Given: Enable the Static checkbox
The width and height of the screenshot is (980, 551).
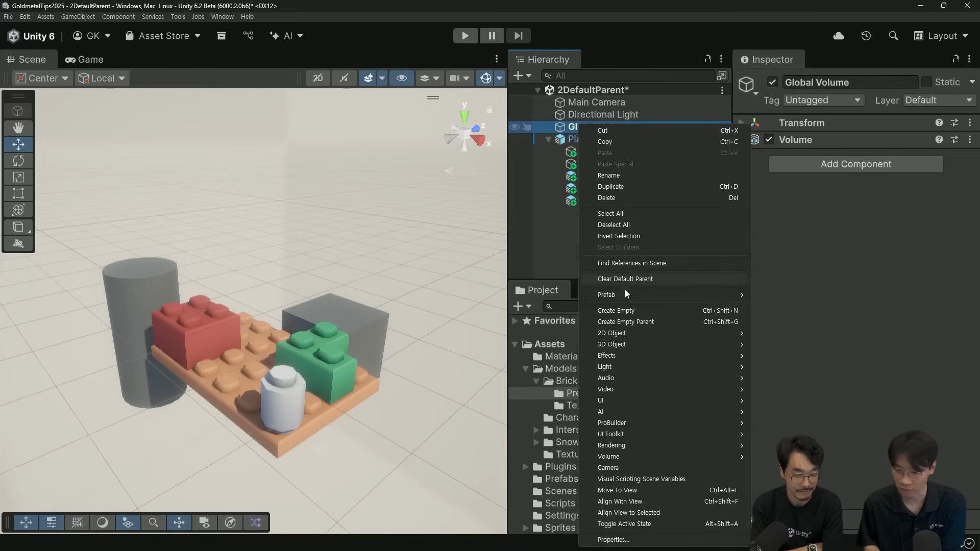Looking at the screenshot, I should (x=927, y=82).
